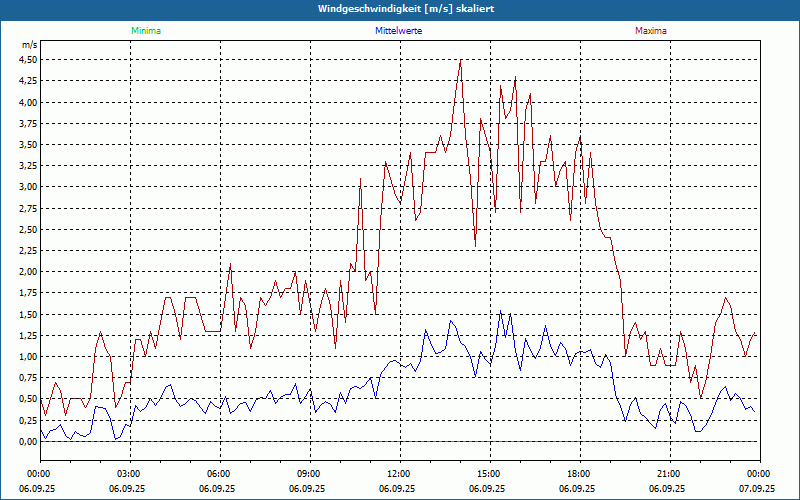This screenshot has height=500, width=800.
Task: Click the 2,50 y-axis value
Action: (x=28, y=230)
